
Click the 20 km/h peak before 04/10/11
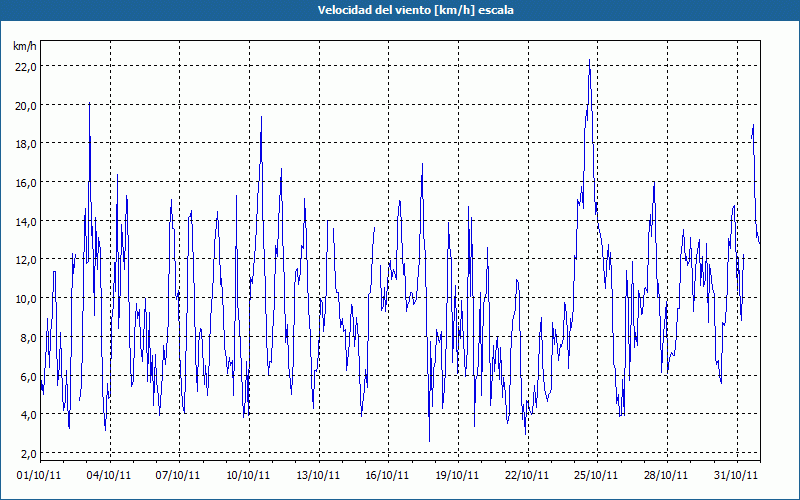tap(89, 103)
